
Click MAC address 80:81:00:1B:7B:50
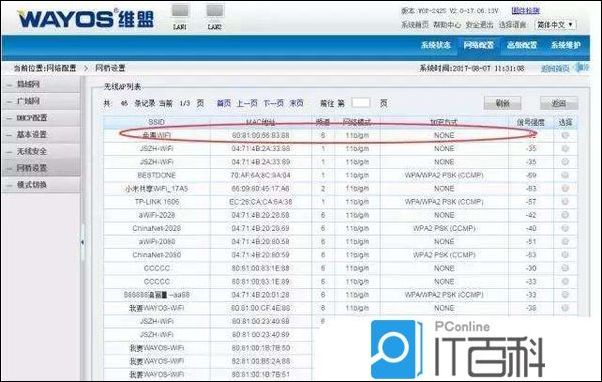260,348
